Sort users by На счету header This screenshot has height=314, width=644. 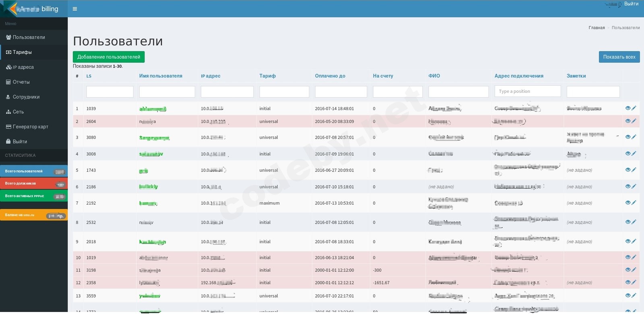[x=383, y=76]
